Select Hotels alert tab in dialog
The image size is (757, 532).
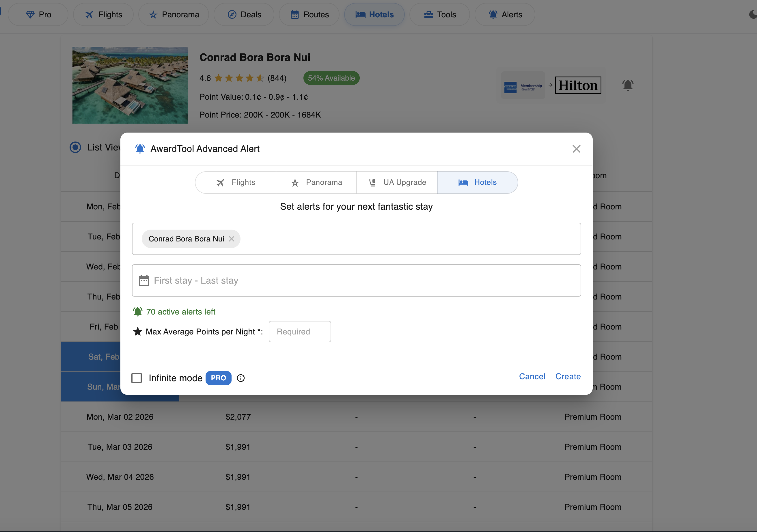point(478,183)
